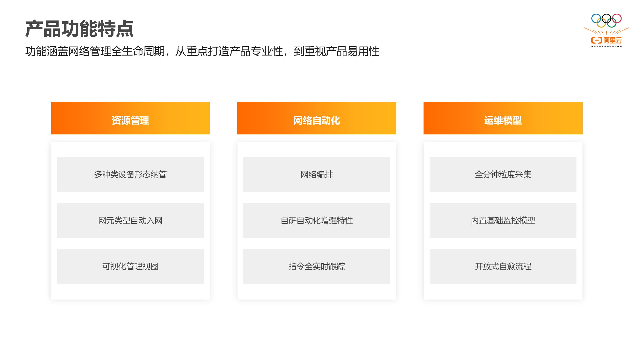644x362 pixels.
Task: Click the 多种类设备形态纳管 box
Action: [x=130, y=174]
